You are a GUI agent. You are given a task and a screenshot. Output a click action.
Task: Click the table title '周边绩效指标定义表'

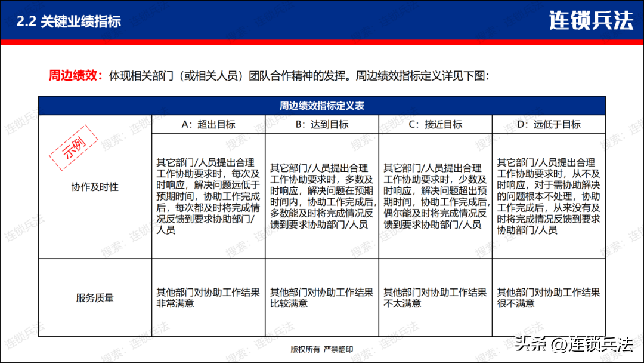click(321, 106)
